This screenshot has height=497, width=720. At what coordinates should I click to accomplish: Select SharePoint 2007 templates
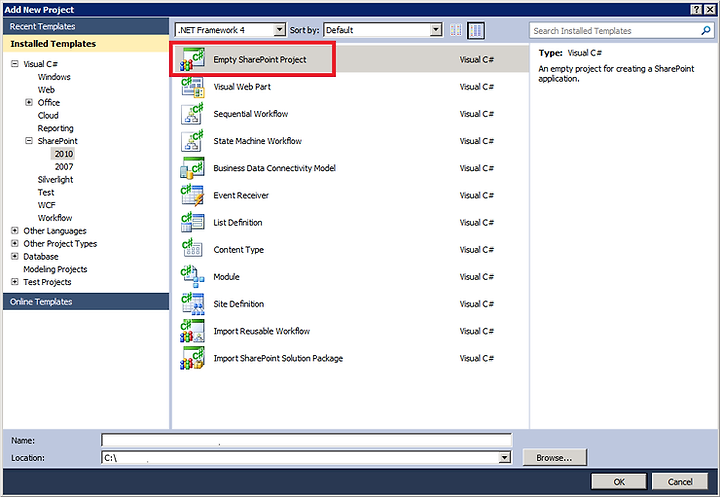[64, 167]
